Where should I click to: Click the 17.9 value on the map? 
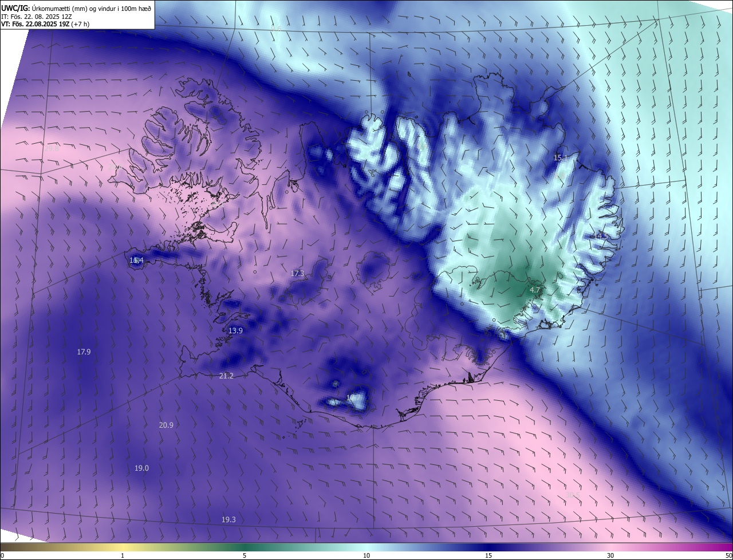[x=84, y=352]
